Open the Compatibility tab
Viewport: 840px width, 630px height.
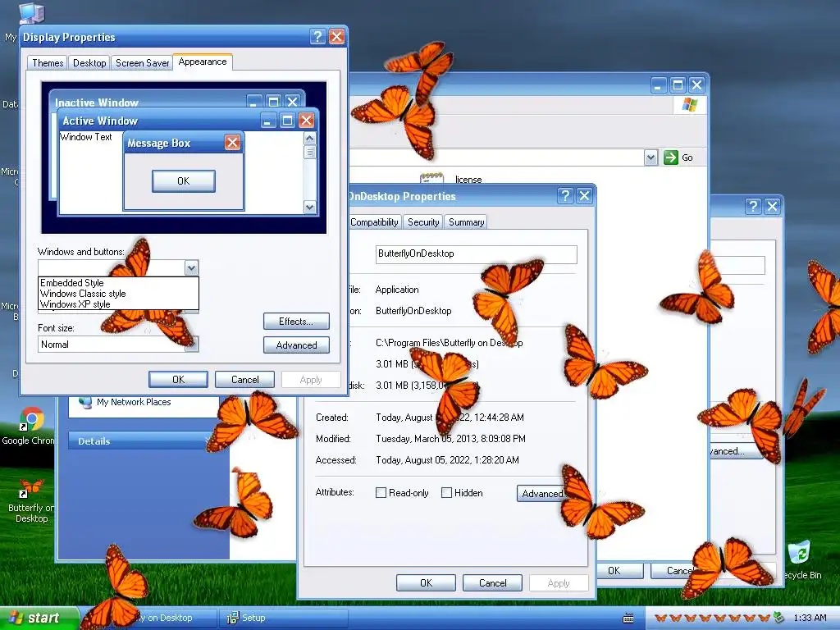pyautogui.click(x=374, y=221)
